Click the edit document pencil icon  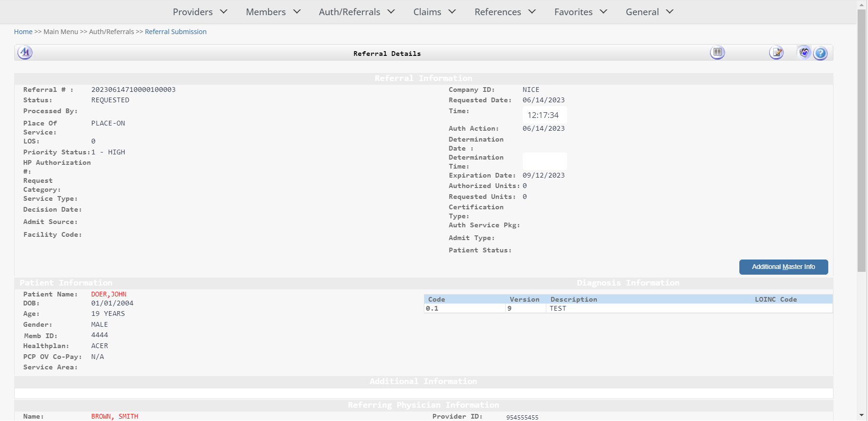(x=776, y=53)
